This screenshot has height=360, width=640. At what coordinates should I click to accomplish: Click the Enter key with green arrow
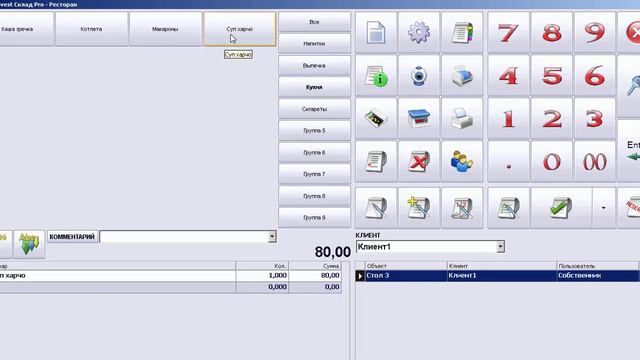629,151
